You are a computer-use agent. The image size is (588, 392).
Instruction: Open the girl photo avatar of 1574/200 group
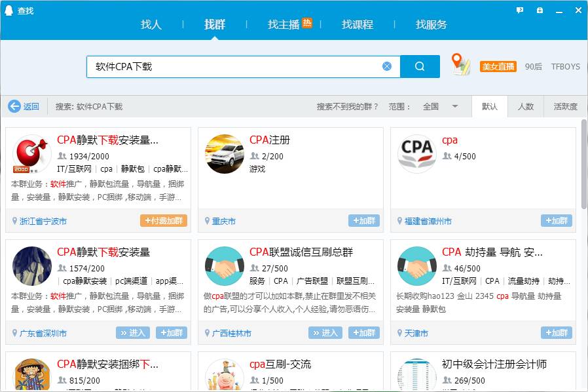tap(32, 266)
